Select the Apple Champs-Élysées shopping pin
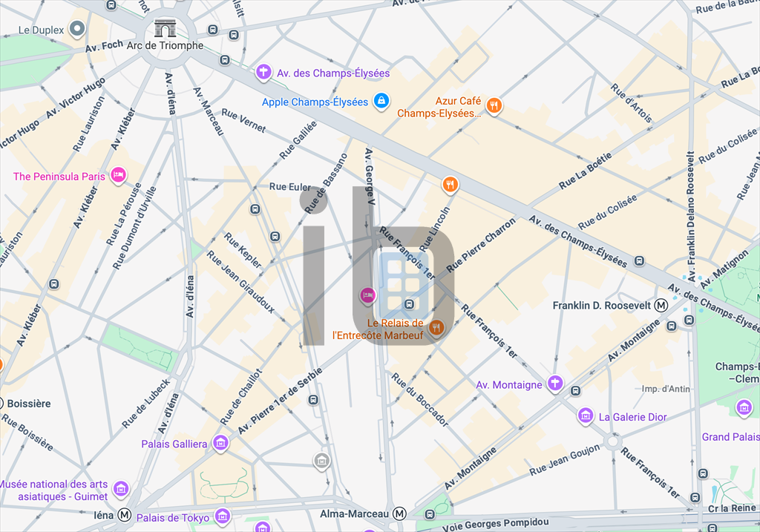Viewport: 760px width, 532px height. pos(381,101)
